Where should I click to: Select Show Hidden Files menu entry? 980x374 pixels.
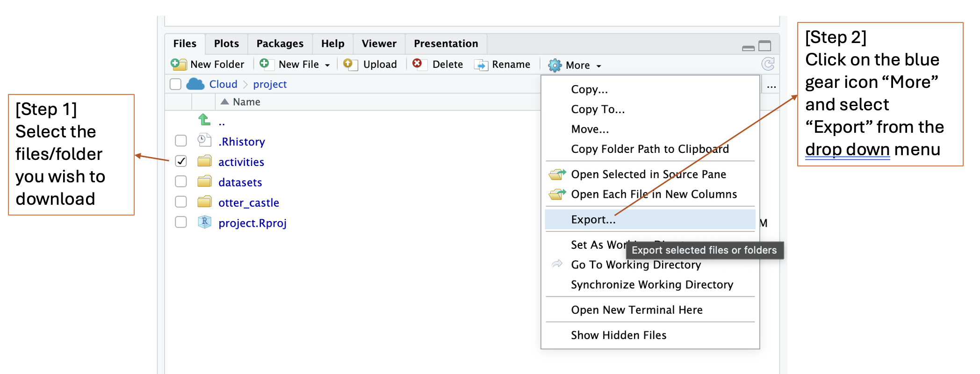(618, 335)
